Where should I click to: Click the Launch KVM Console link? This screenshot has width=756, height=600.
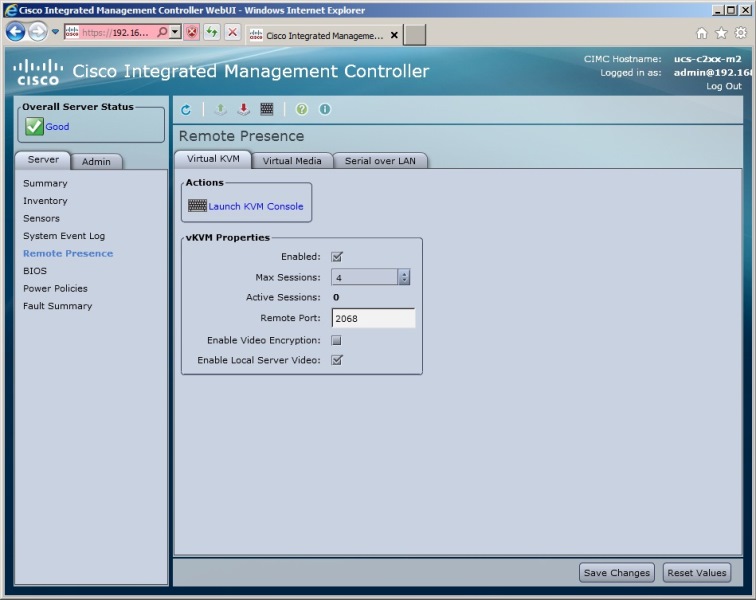(x=256, y=206)
